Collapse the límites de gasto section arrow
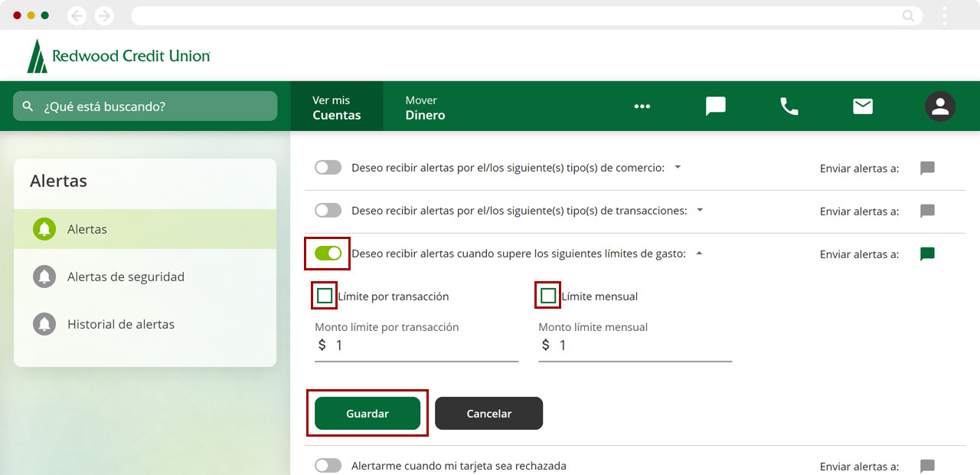This screenshot has height=475, width=980. pos(698,254)
